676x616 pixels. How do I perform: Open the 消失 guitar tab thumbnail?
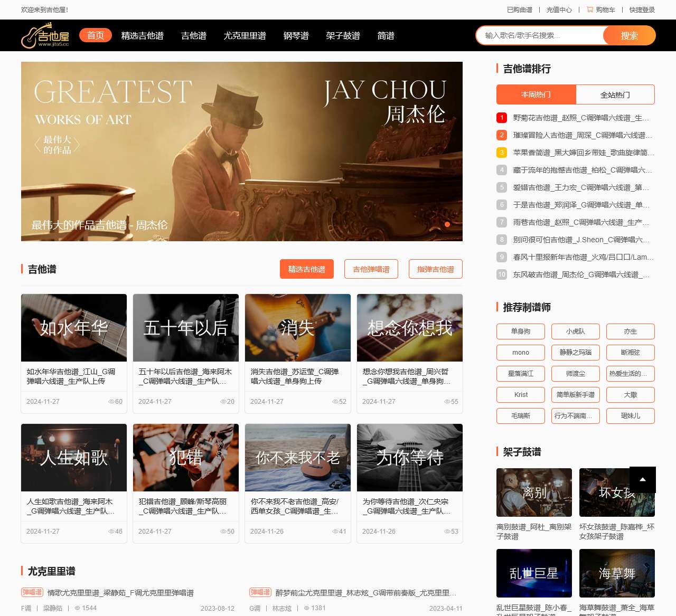(298, 328)
